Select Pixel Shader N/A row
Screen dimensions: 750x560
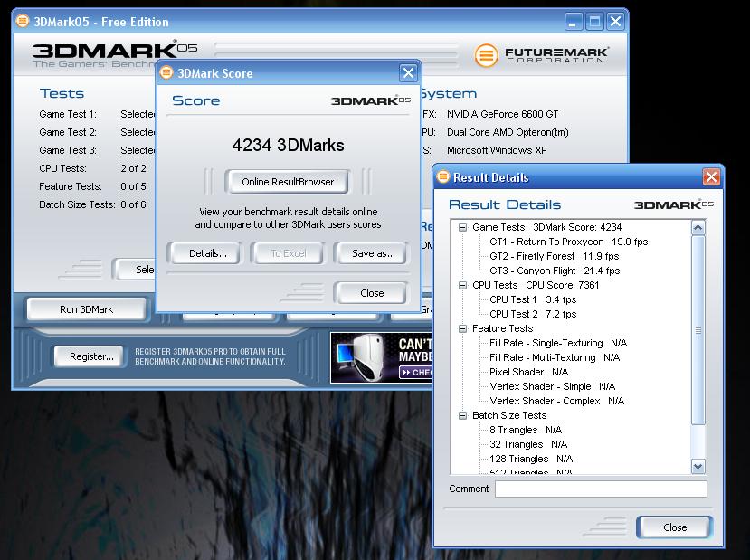(528, 372)
